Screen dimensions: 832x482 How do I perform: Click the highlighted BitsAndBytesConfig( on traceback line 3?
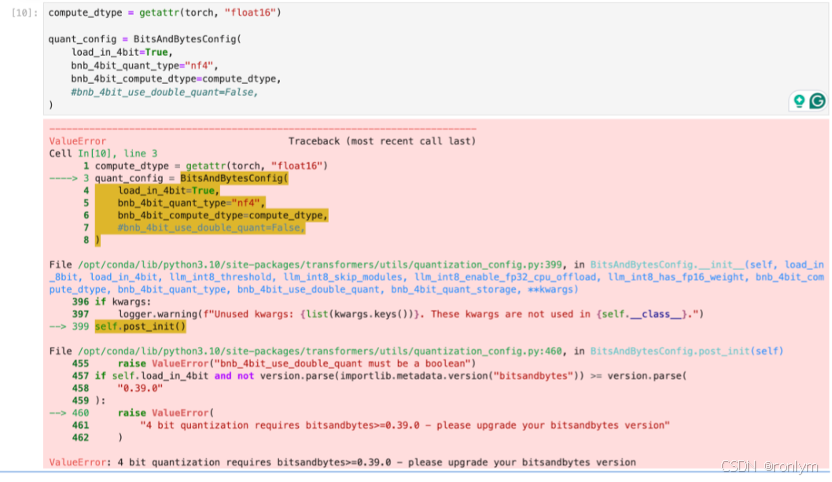[234, 178]
